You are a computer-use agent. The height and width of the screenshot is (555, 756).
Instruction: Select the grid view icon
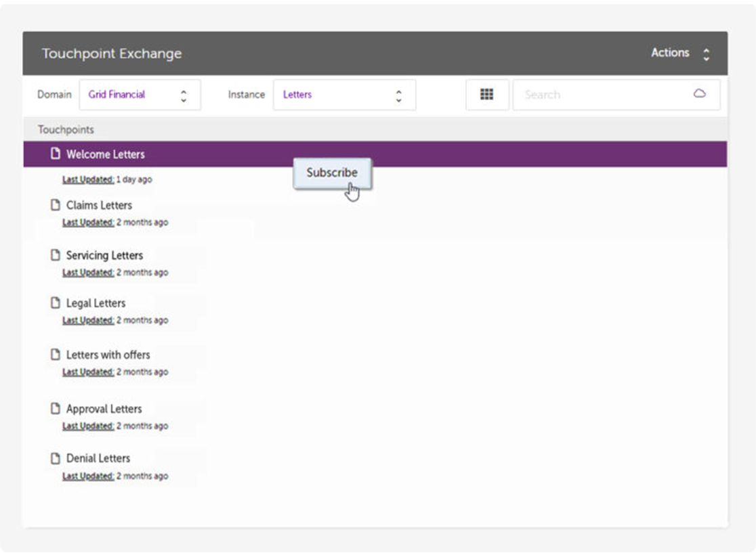pyautogui.click(x=487, y=95)
